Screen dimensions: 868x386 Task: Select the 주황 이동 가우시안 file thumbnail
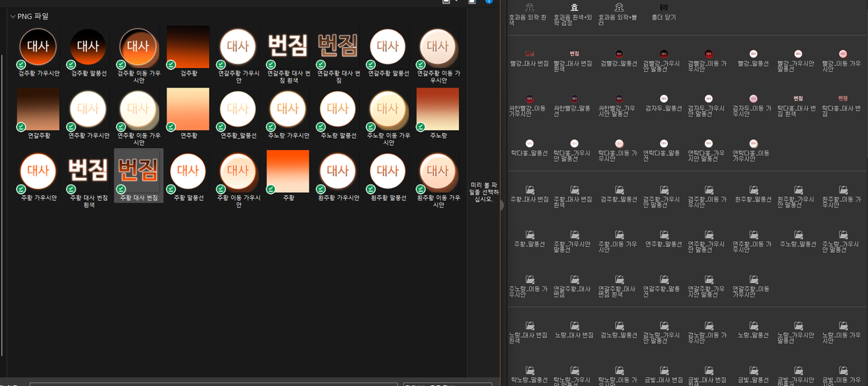[x=238, y=171]
